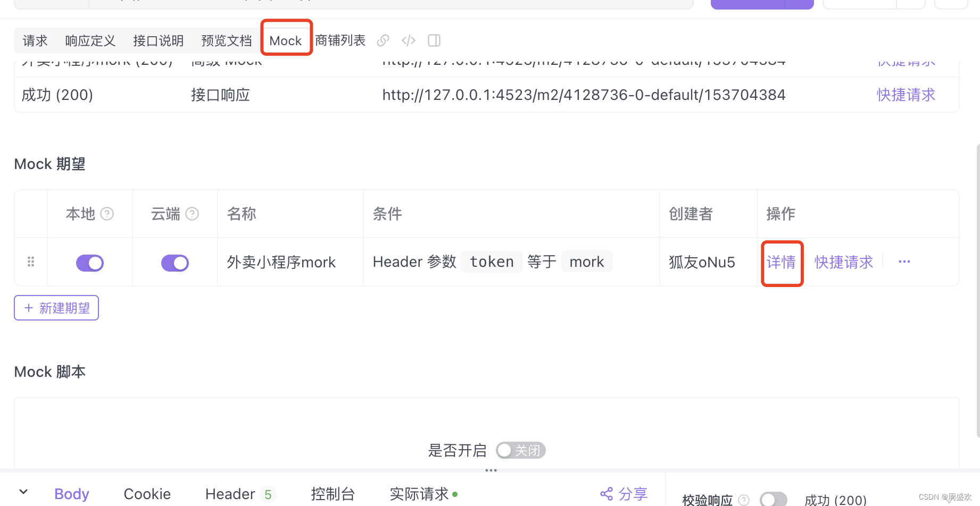Toggle the 校验响应 switch
The height and width of the screenshot is (506, 980).
click(x=774, y=500)
